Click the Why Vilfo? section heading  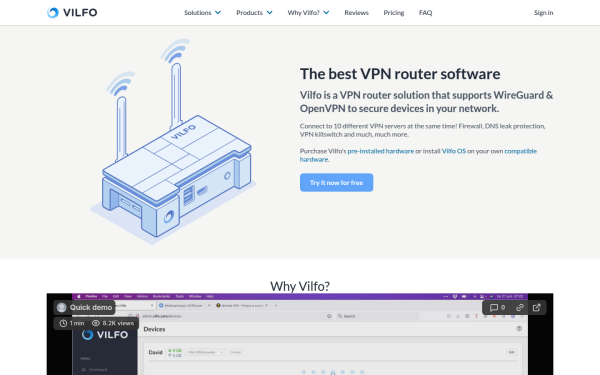tap(300, 286)
